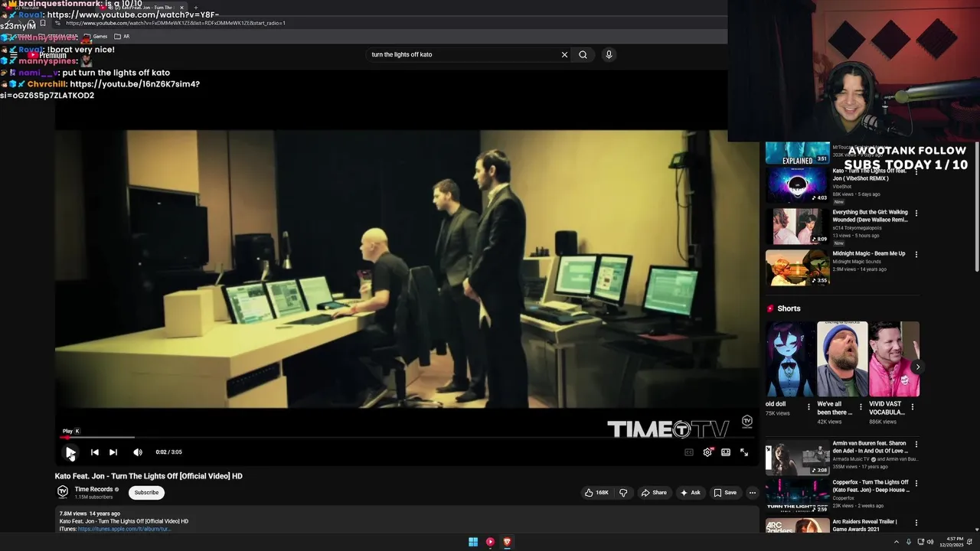The height and width of the screenshot is (551, 980).
Task: Open the AR bookmark folder
Action: click(x=122, y=37)
